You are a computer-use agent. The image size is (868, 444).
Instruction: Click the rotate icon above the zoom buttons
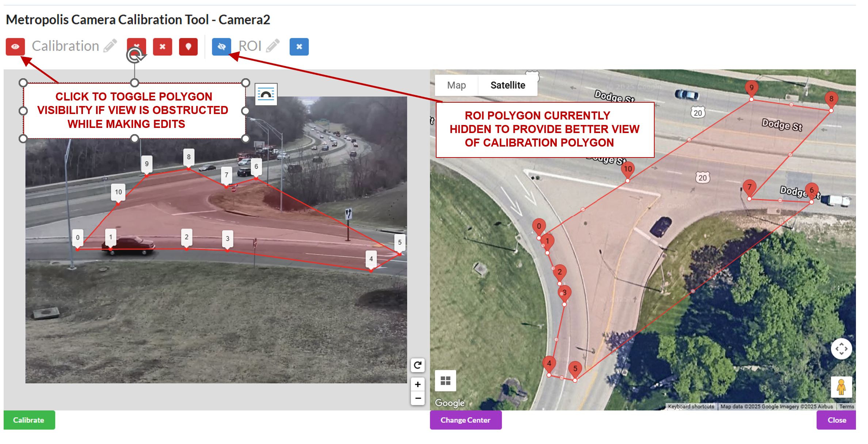418,365
